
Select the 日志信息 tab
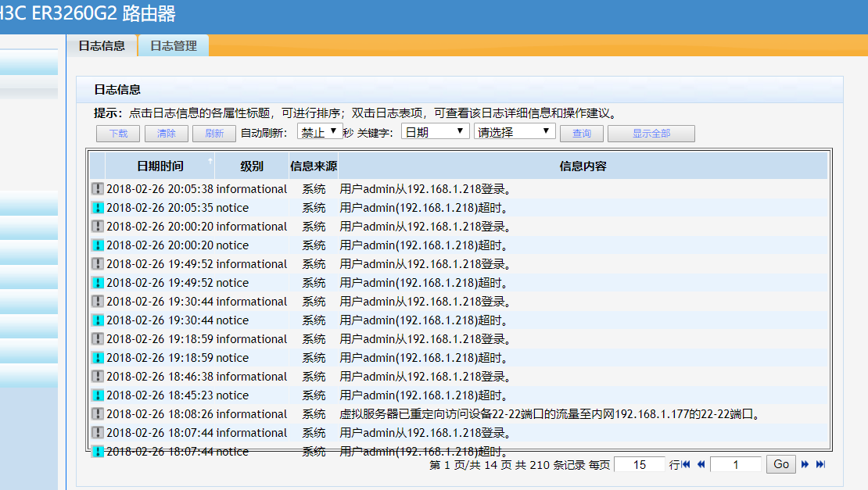click(x=102, y=46)
